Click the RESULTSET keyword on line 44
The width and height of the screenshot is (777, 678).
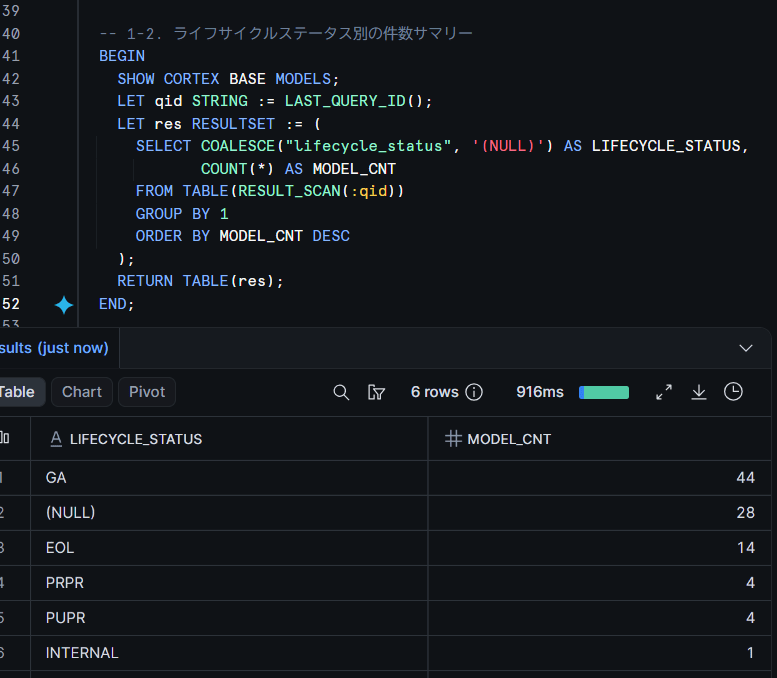click(x=233, y=124)
